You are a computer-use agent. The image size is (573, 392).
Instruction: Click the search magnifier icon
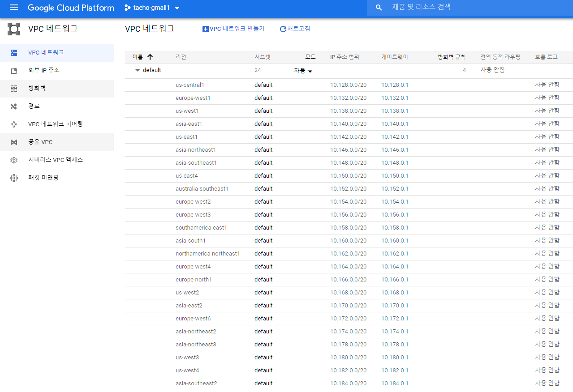tap(379, 8)
